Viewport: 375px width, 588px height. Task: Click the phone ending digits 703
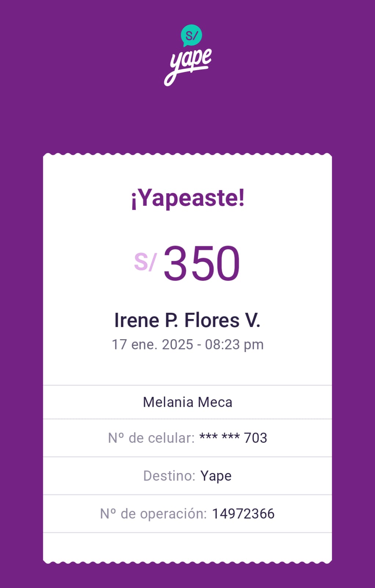[x=256, y=438]
